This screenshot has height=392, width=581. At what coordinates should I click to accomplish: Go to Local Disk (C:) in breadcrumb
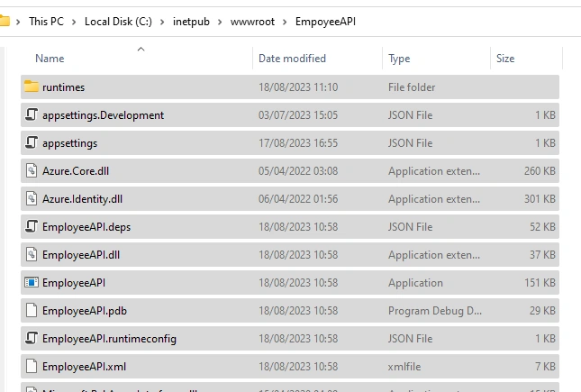(118, 22)
